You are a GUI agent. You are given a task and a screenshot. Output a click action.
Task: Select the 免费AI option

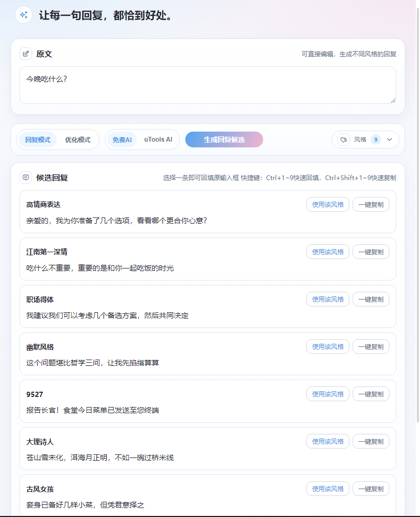[122, 140]
